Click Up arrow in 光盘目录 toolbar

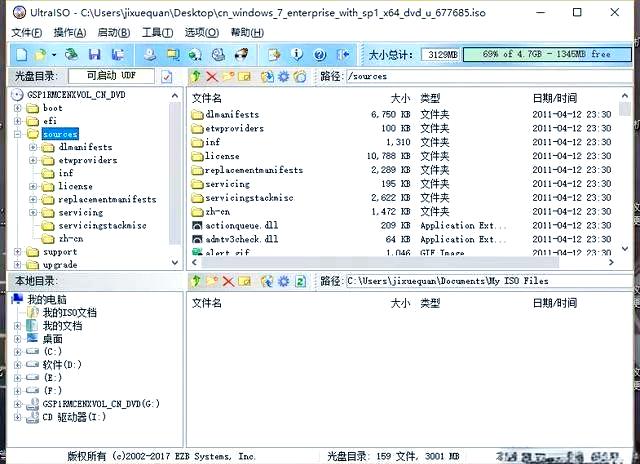(x=196, y=76)
